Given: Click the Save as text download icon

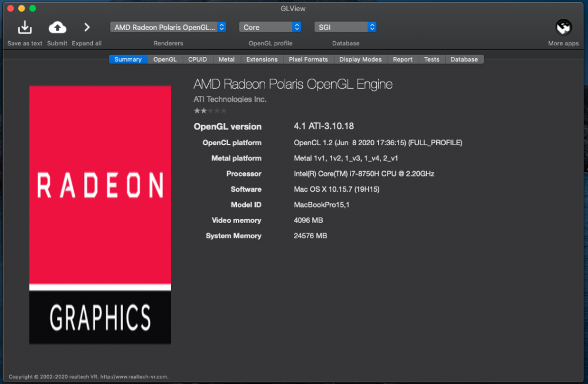Looking at the screenshot, I should (x=25, y=28).
